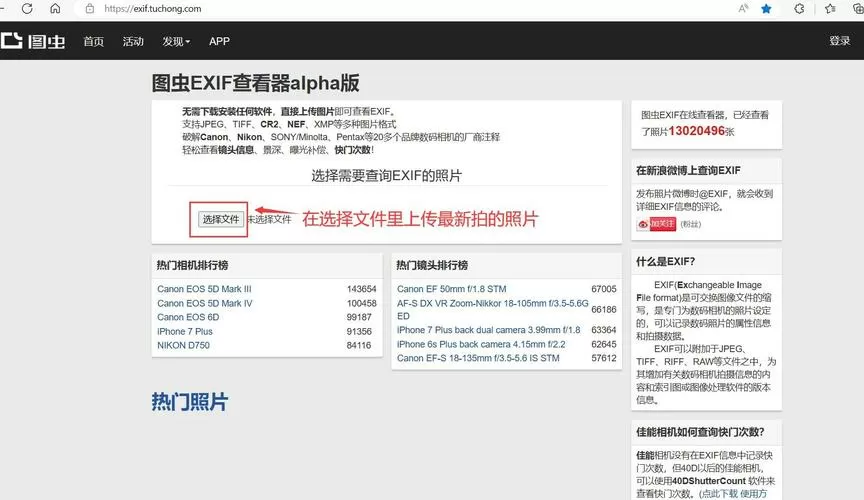Click the count 100458 for 5D Mark IV
Viewport: 864px width, 500px height.
click(x=361, y=303)
